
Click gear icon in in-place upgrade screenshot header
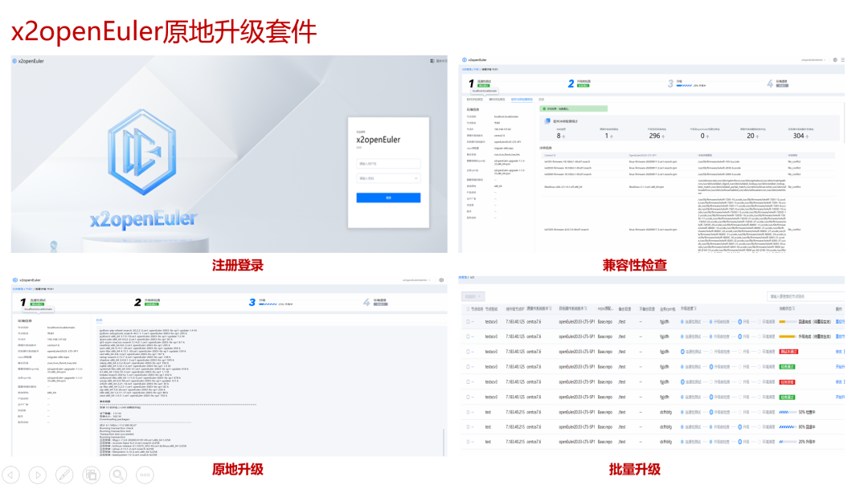[440, 280]
